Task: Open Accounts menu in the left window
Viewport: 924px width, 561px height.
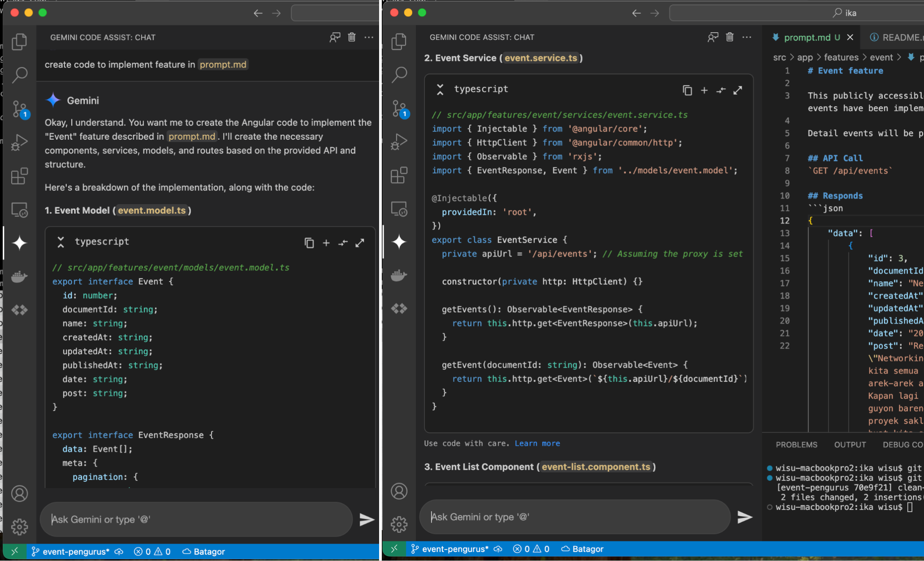Action: (x=19, y=494)
